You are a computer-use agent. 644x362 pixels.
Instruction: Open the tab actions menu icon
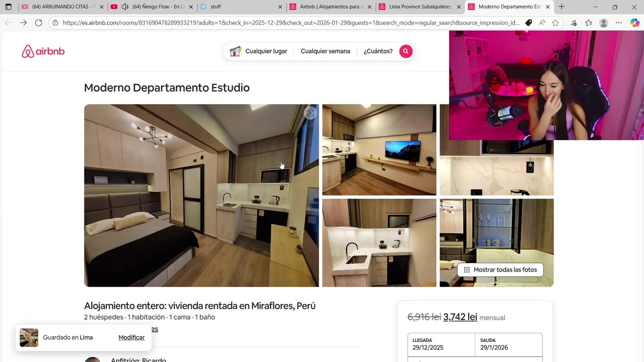pos(8,7)
